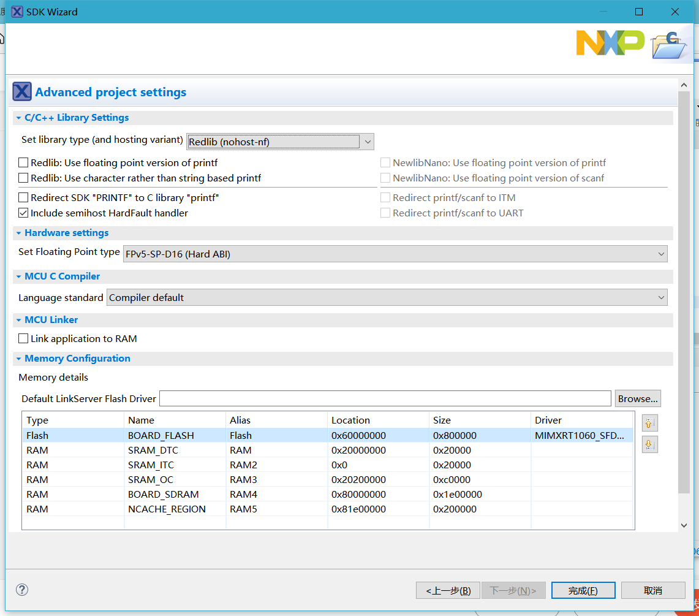Click the SDK Wizard icon in title bar
Screen dimensions: 699x616
coord(17,12)
